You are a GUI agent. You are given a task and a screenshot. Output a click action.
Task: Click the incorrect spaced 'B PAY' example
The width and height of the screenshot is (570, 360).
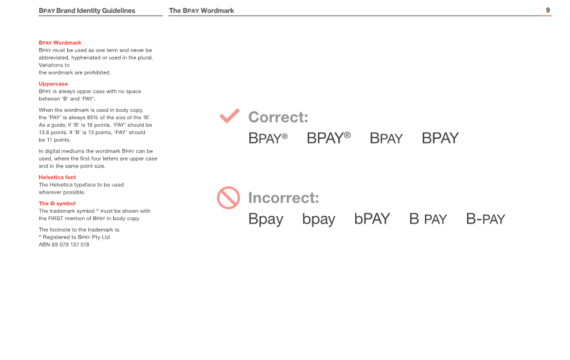(x=428, y=219)
